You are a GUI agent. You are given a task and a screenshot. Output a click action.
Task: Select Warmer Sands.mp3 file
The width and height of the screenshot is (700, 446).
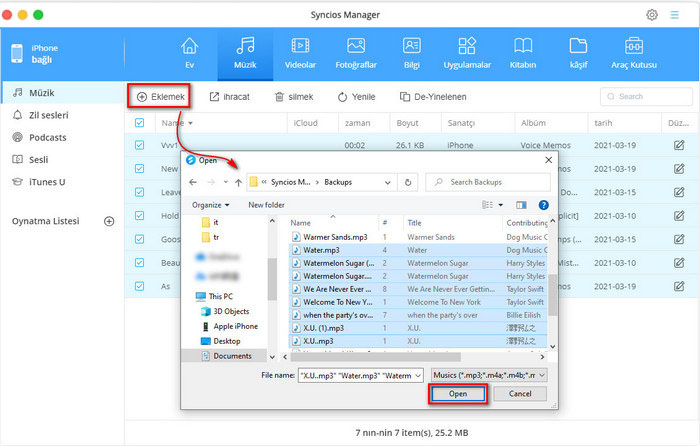pyautogui.click(x=330, y=237)
